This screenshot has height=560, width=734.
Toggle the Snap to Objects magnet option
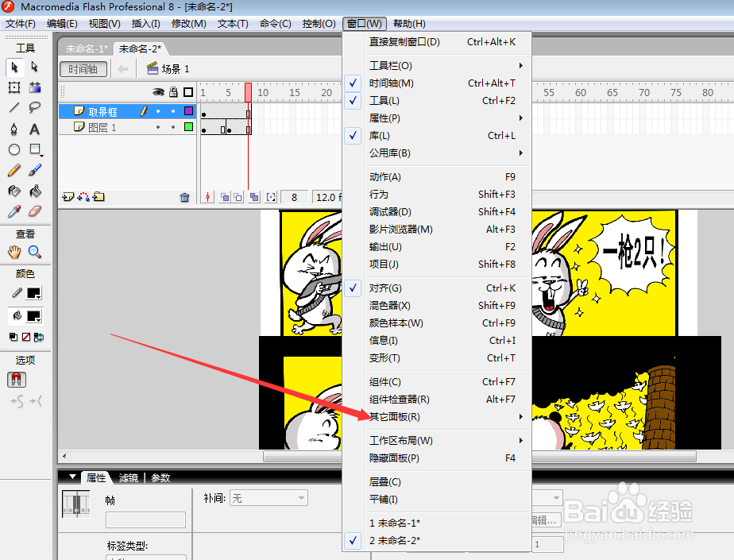click(x=17, y=379)
